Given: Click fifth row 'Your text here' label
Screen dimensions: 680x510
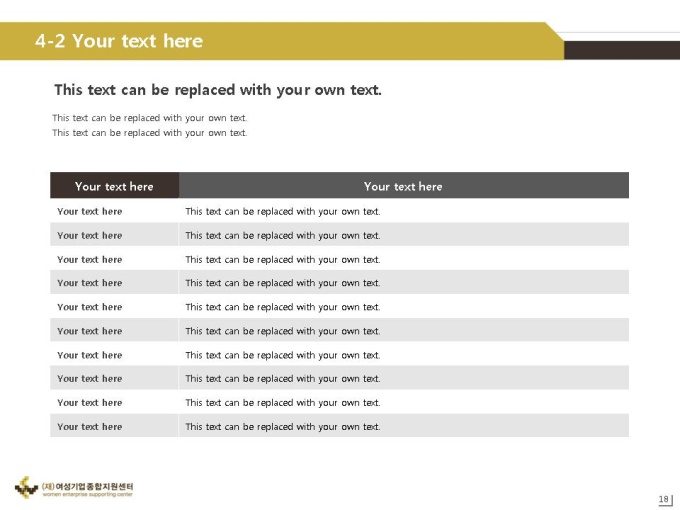Looking at the screenshot, I should (90, 307).
